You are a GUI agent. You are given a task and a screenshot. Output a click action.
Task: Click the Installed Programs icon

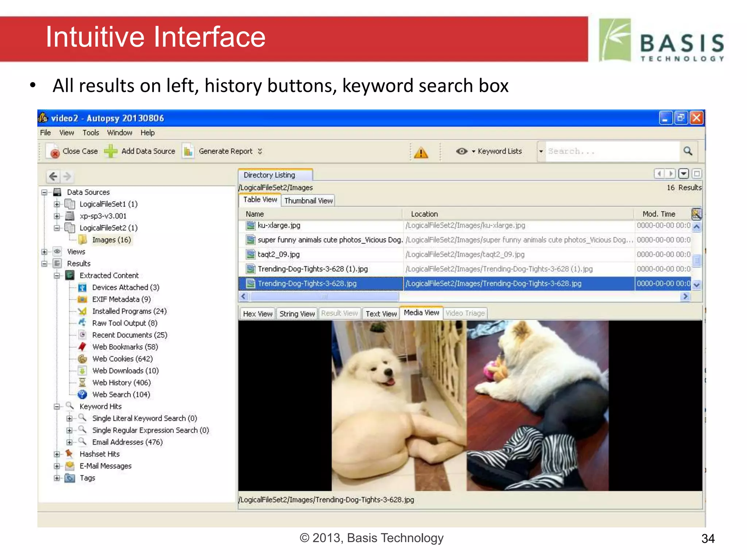point(82,311)
